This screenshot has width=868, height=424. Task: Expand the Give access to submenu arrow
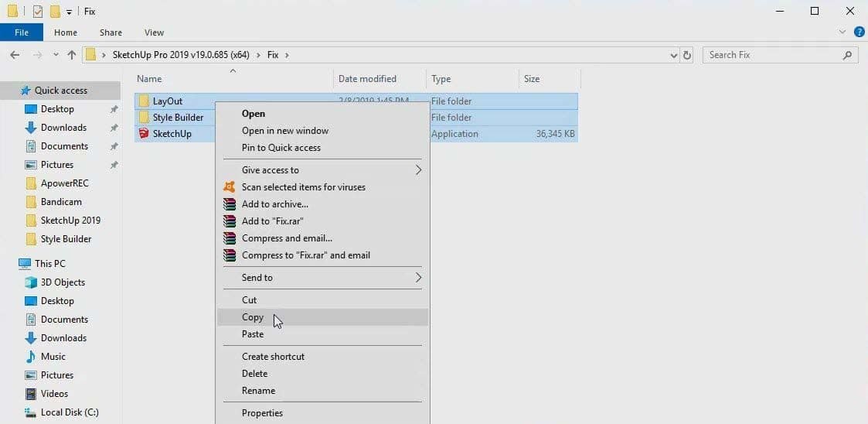[x=418, y=170]
